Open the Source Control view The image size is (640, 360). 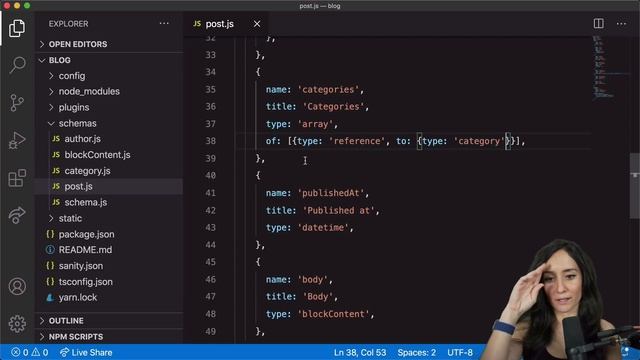(x=17, y=103)
